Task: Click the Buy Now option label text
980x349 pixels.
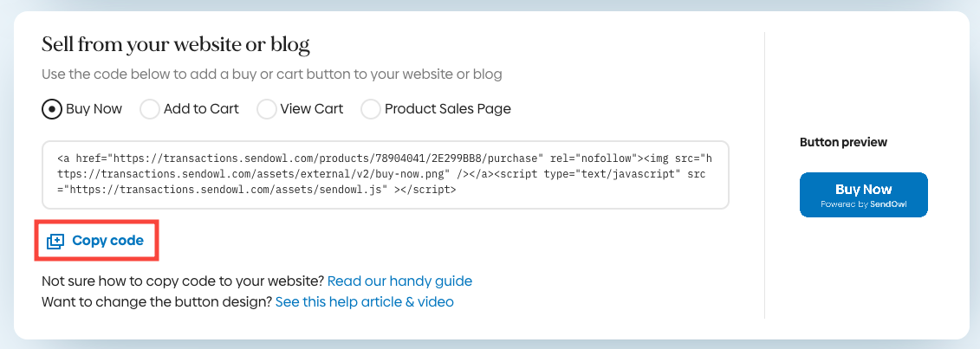Action: click(x=94, y=109)
